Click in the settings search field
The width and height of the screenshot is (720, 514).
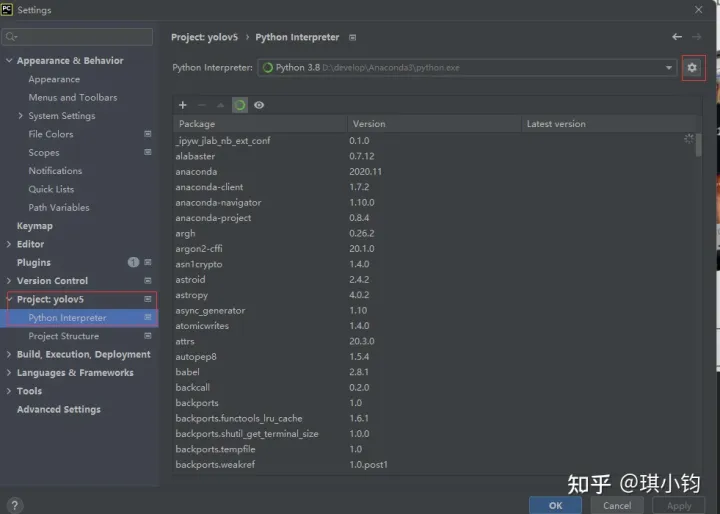point(77,37)
